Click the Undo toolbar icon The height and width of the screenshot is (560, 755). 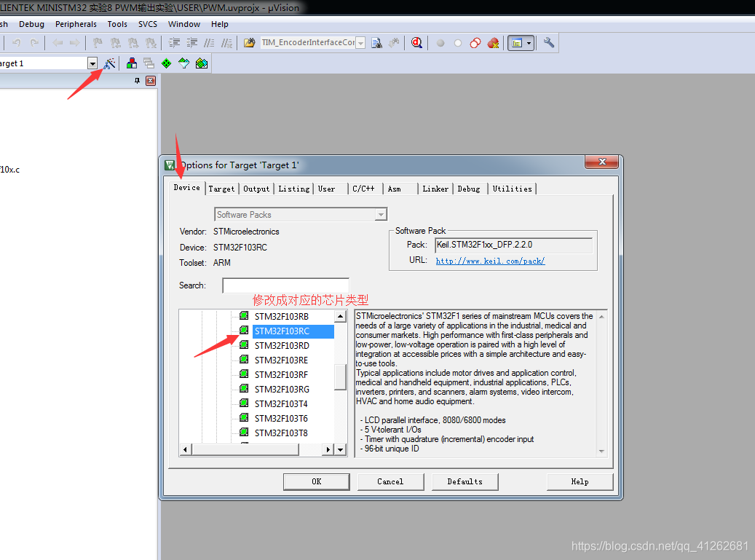coord(16,43)
